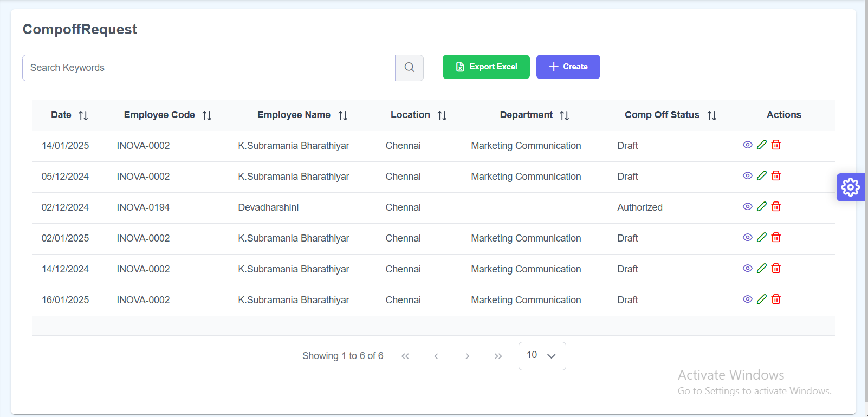
Task: Edit the 14/01/2025 comp off request
Action: 761,145
